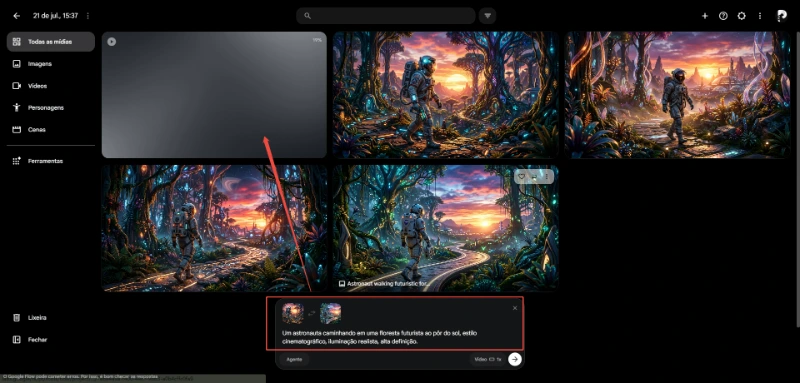The image size is (800, 383).
Task: Open the generating video placeholder tile
Action: (214, 95)
